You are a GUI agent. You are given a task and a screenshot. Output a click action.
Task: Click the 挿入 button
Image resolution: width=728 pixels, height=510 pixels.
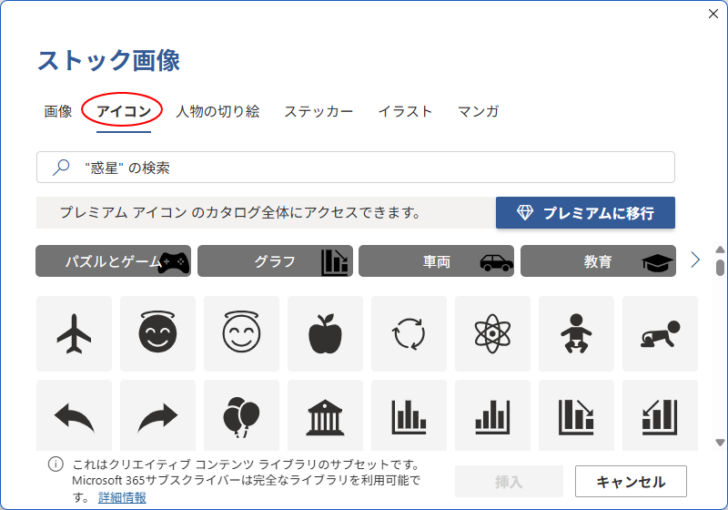pyautogui.click(x=509, y=482)
